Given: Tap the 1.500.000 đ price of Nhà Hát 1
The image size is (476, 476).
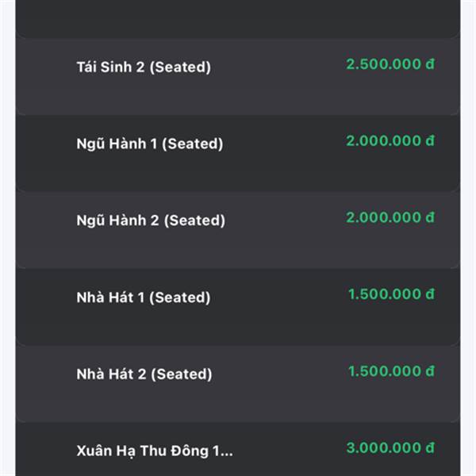Looking at the screenshot, I should coord(391,294).
